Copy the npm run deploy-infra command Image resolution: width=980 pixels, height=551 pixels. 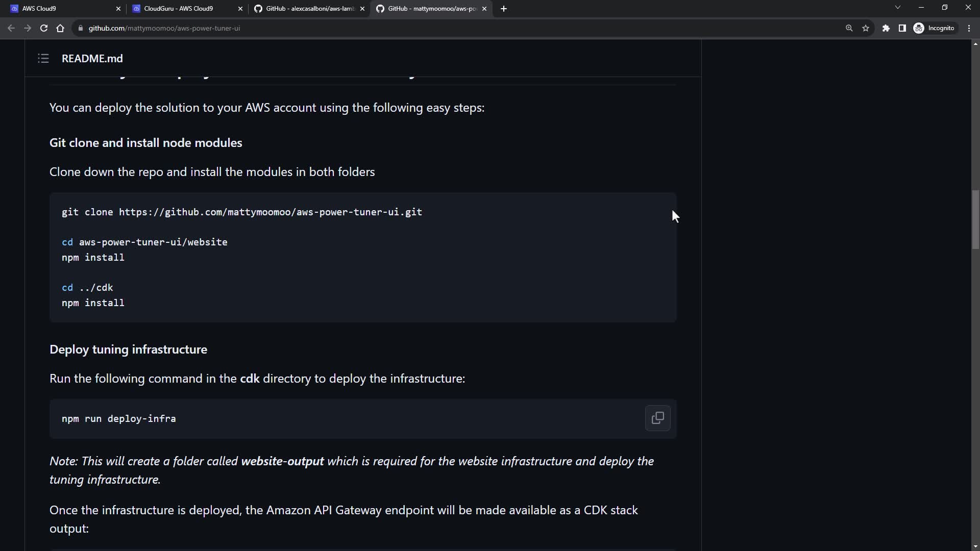pos(657,418)
